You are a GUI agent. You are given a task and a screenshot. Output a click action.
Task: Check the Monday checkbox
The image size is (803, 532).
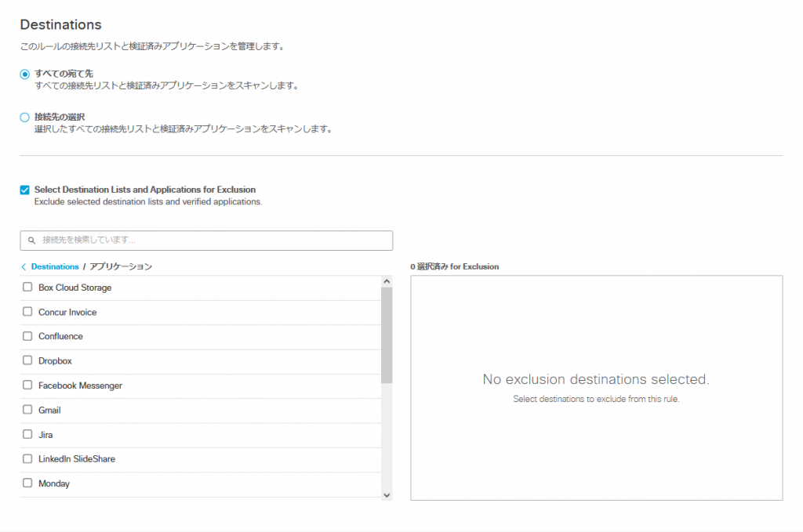(x=27, y=483)
